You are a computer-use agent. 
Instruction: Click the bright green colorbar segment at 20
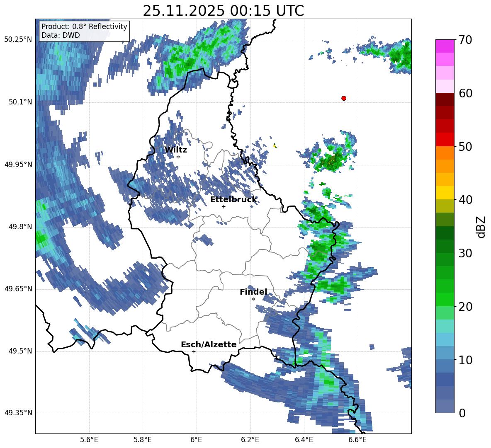[445, 299]
